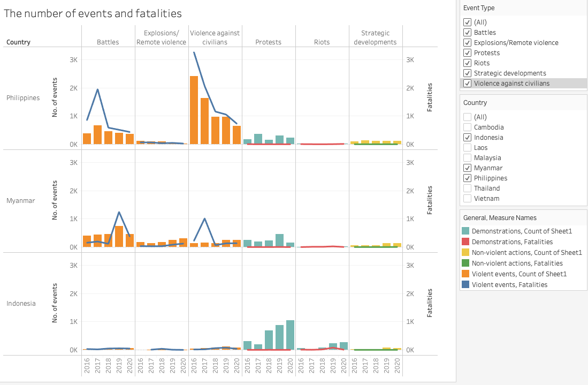This screenshot has width=588, height=385.
Task: Highlight the teal Demonstrations count legend item
Action: click(x=466, y=231)
